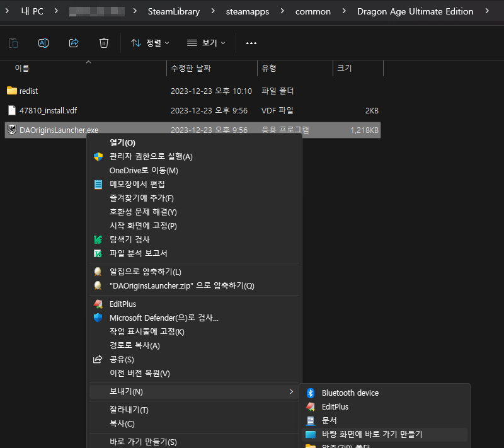
Task: Select the 47810_install.vdf file icon
Action: click(12, 110)
